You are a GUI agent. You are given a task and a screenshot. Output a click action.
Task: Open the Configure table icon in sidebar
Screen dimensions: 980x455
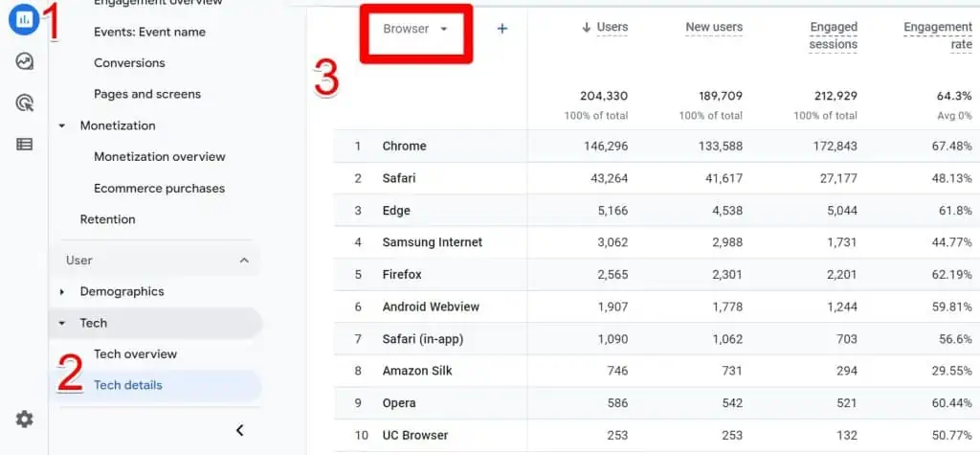pyautogui.click(x=24, y=145)
